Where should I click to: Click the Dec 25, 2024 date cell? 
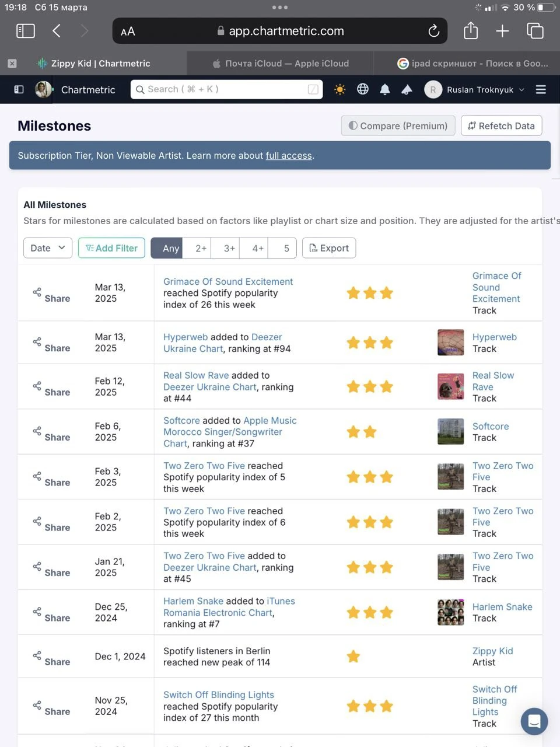(x=111, y=612)
